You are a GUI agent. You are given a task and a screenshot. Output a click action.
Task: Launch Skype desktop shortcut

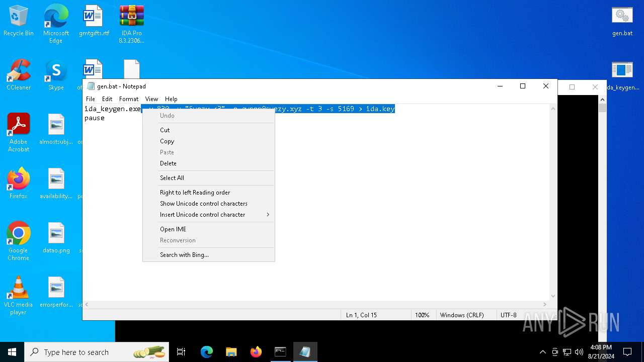(x=56, y=75)
